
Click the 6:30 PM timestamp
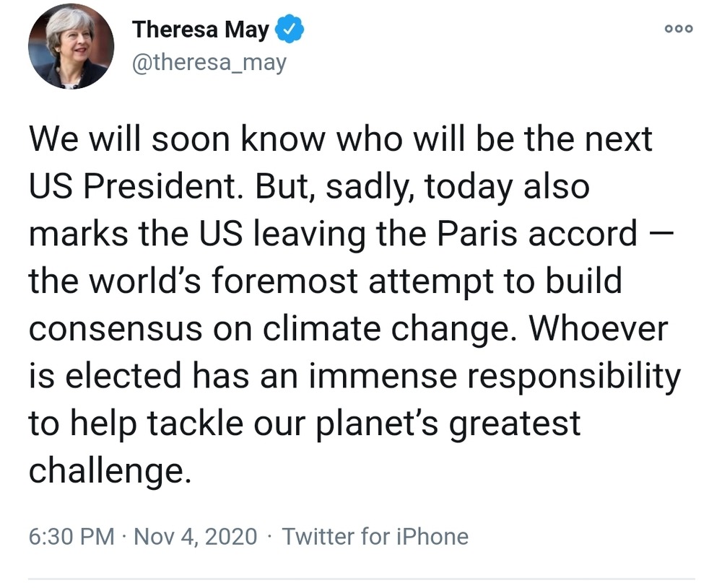coord(71,537)
